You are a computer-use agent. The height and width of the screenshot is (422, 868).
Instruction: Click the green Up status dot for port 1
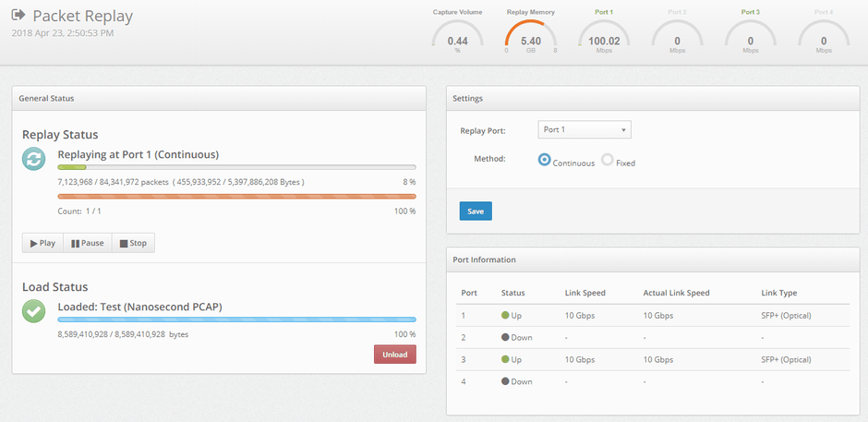tap(505, 316)
